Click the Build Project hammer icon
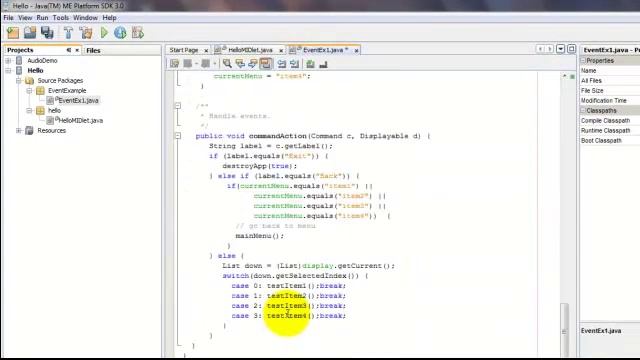 click(x=68, y=33)
